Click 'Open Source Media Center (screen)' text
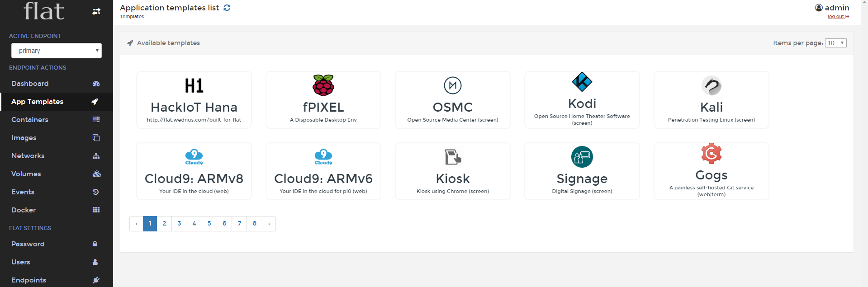This screenshot has height=287, width=868. pyautogui.click(x=453, y=120)
